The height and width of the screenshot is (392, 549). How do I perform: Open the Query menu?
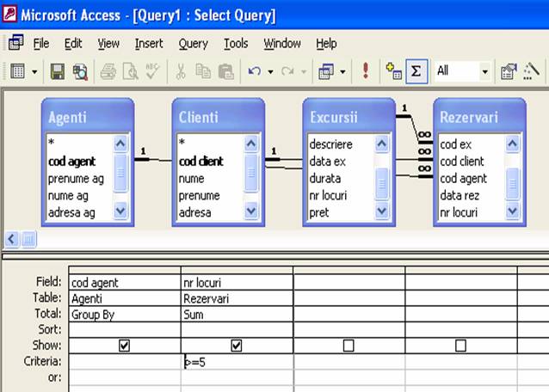[194, 43]
